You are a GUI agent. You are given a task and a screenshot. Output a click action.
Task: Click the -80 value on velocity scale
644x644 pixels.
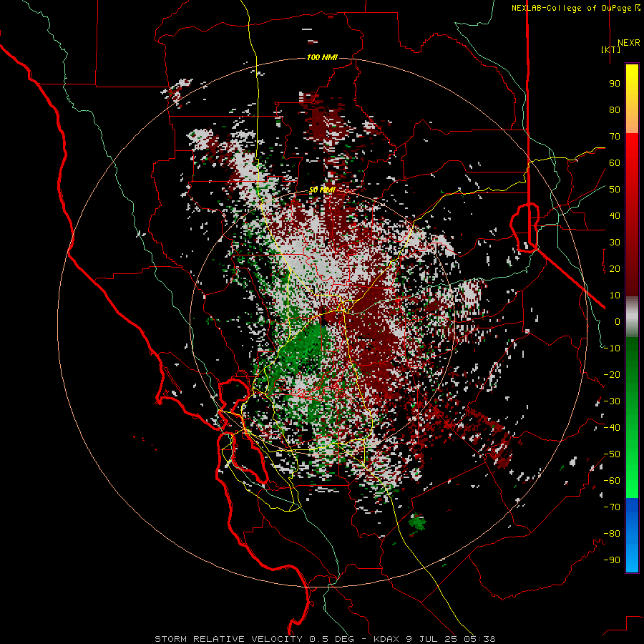coord(612,534)
